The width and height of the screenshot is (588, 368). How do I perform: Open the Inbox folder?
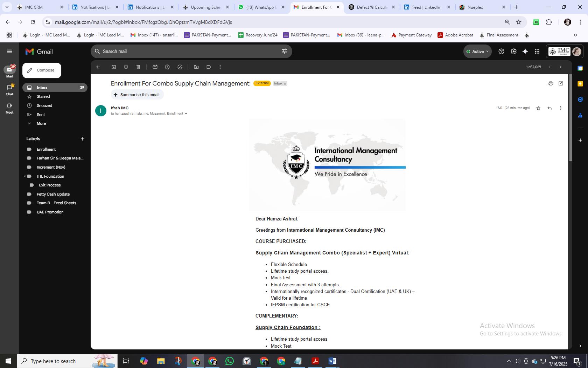(x=55, y=88)
